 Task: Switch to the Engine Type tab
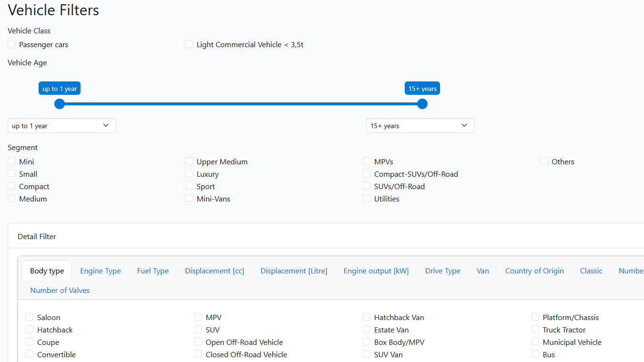101,271
